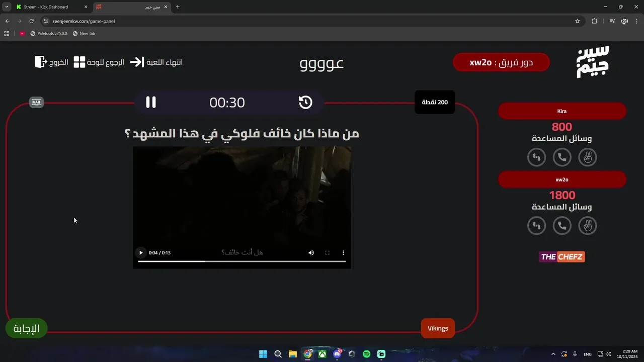The image size is (644, 362).
Task: Go back in browser history
Action: (x=7, y=21)
